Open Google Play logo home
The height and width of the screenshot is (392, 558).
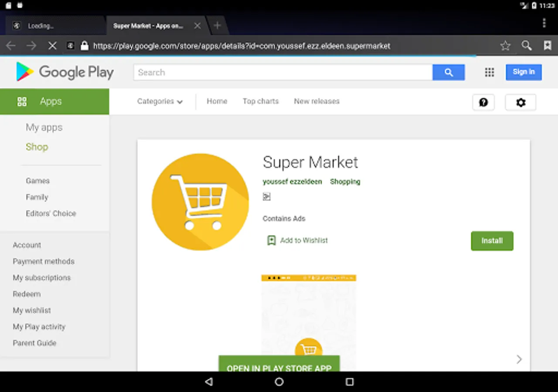65,72
